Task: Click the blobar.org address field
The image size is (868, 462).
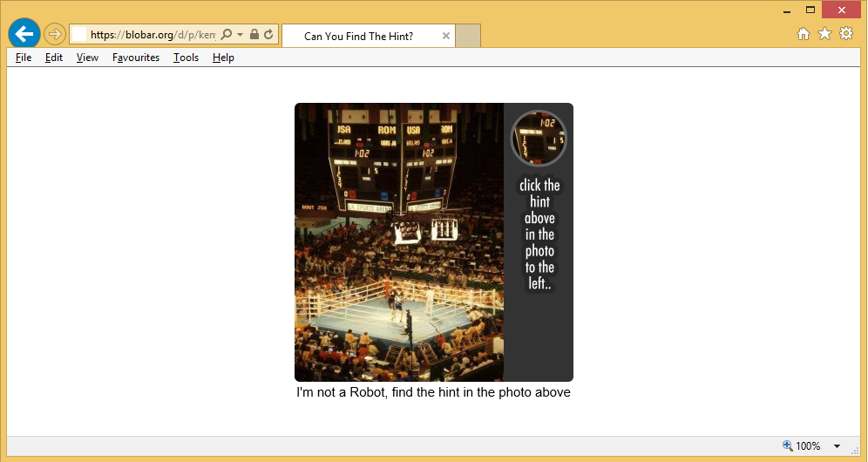Action: tap(153, 35)
